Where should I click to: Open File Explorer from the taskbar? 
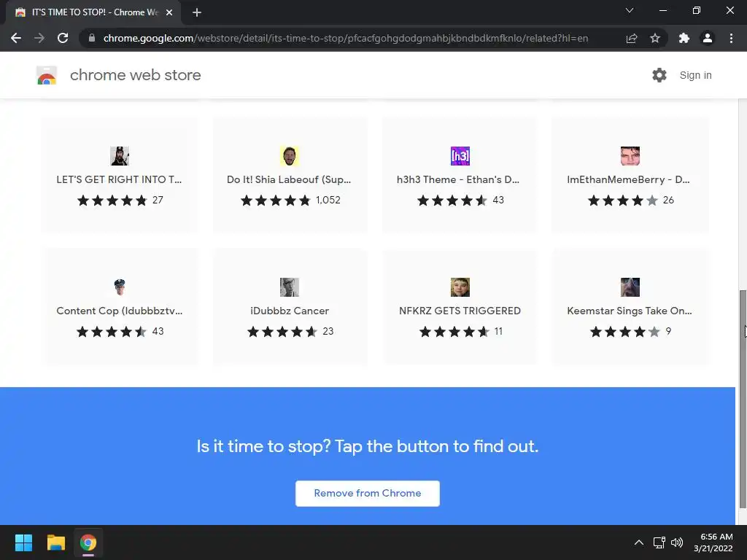pyautogui.click(x=55, y=542)
